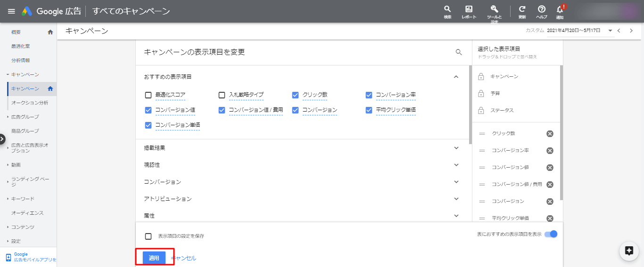Toggle 表におすすめの表示項目を表示 switch

click(x=551, y=234)
